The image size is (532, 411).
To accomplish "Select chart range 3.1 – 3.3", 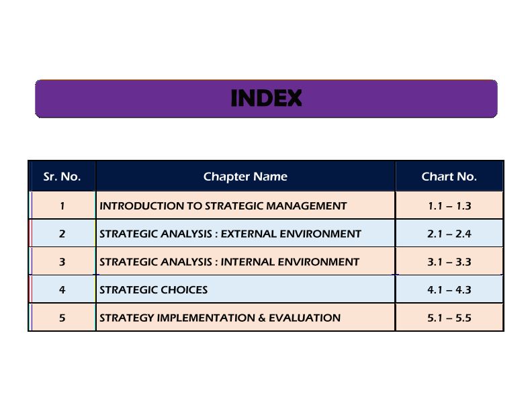I will coord(449,262).
